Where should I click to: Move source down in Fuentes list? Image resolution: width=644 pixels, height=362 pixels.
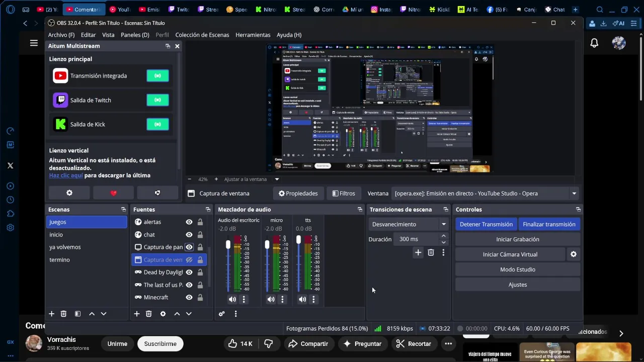pos(189,314)
